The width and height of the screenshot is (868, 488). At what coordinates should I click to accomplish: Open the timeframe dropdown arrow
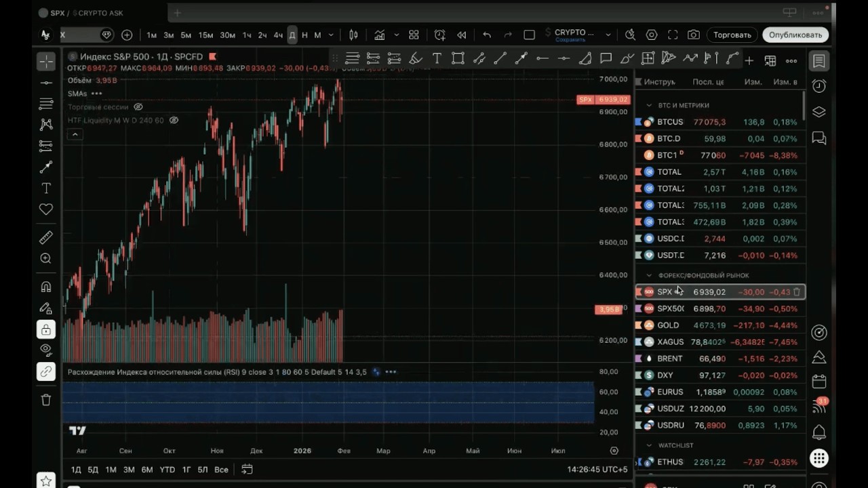click(331, 35)
